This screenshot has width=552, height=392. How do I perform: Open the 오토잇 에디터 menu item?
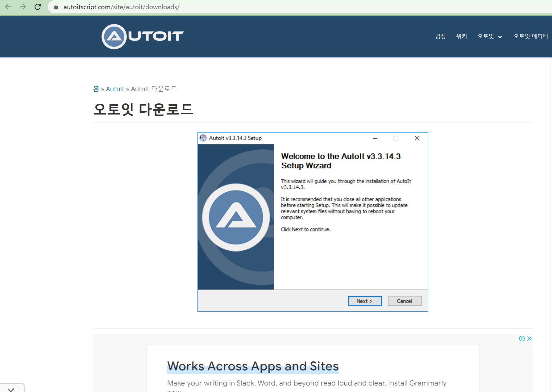pyautogui.click(x=531, y=36)
